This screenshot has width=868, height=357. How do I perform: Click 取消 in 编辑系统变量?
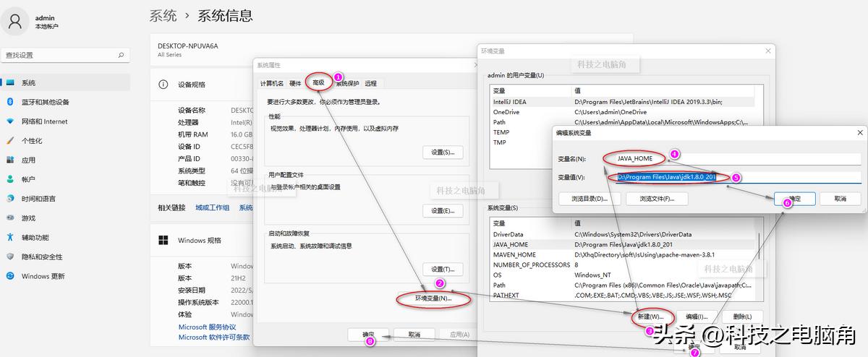pyautogui.click(x=839, y=199)
